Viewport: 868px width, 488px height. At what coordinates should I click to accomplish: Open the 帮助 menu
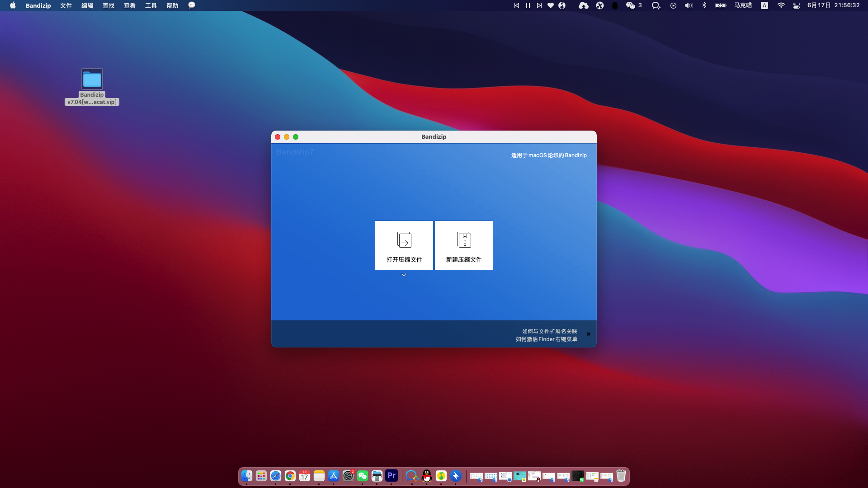pyautogui.click(x=172, y=5)
